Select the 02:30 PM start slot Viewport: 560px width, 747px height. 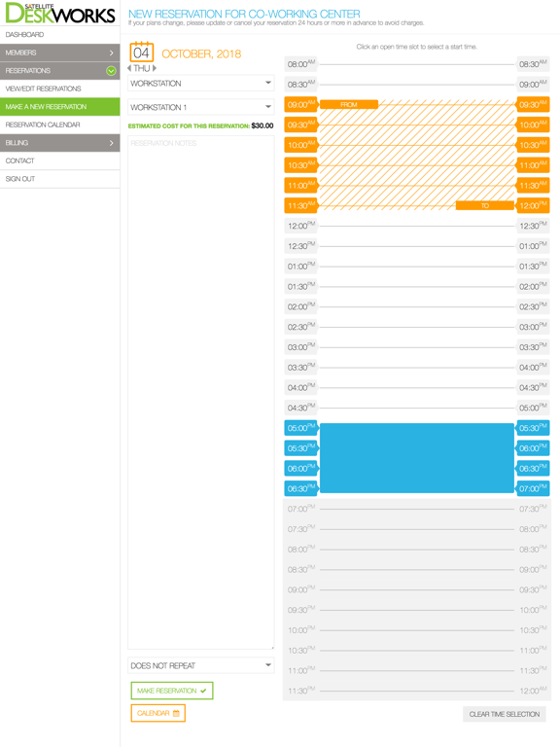pos(301,327)
